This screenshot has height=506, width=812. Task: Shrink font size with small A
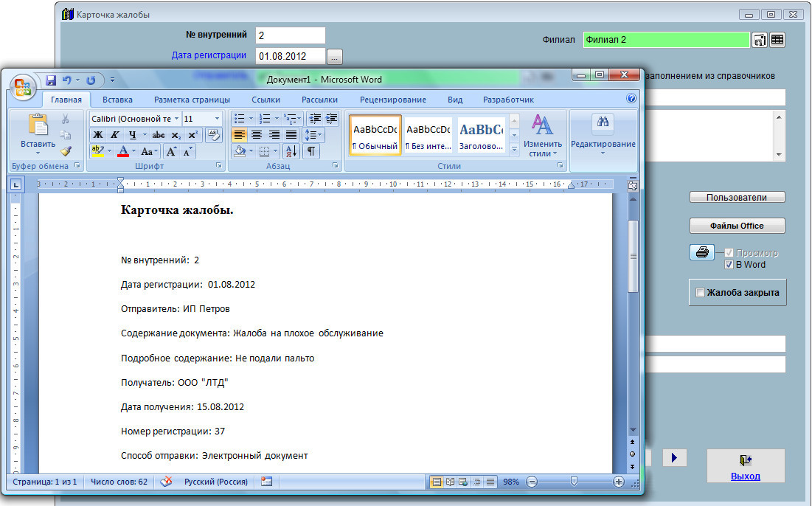pos(187,151)
